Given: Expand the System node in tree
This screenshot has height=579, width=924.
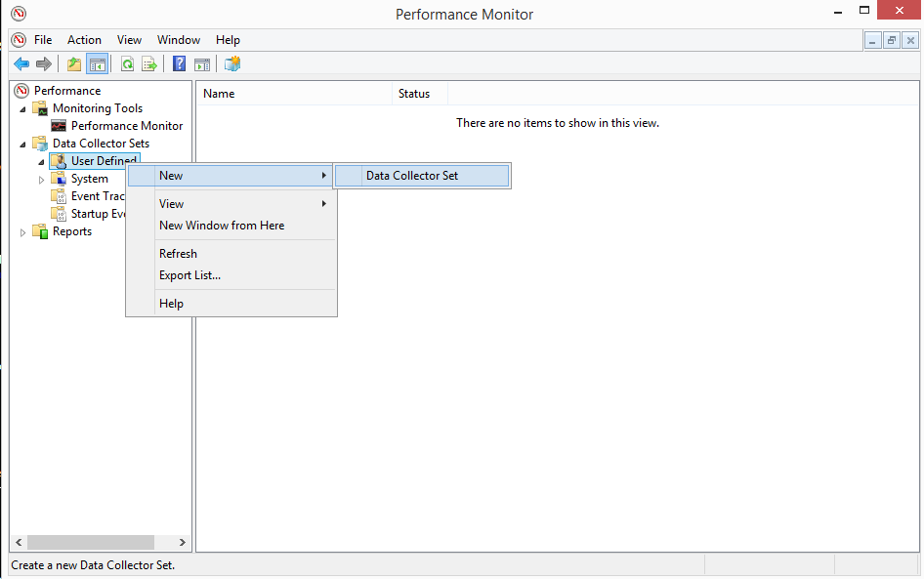Looking at the screenshot, I should pos(41,180).
